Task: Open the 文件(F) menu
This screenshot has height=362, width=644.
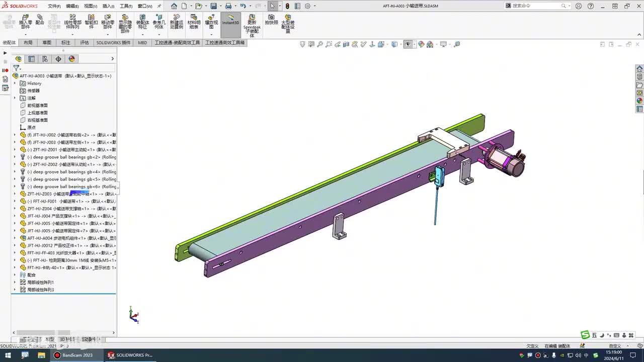Action: coord(54,6)
